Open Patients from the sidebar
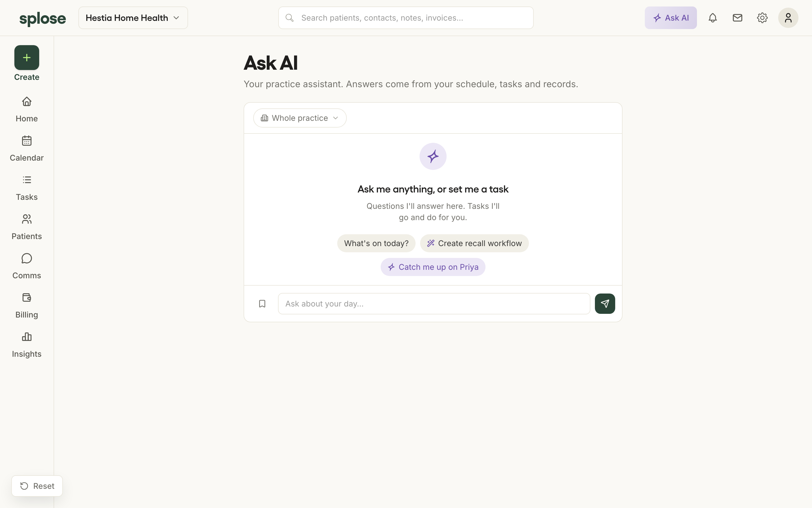 click(27, 227)
